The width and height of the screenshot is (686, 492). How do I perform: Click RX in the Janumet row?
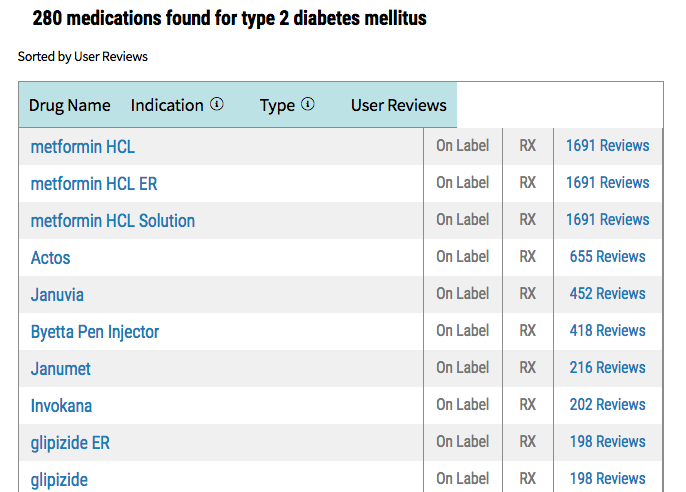[x=528, y=367]
